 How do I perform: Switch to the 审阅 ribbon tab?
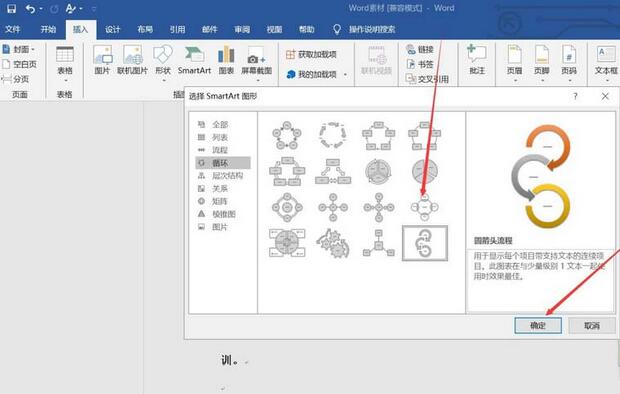coord(242,29)
